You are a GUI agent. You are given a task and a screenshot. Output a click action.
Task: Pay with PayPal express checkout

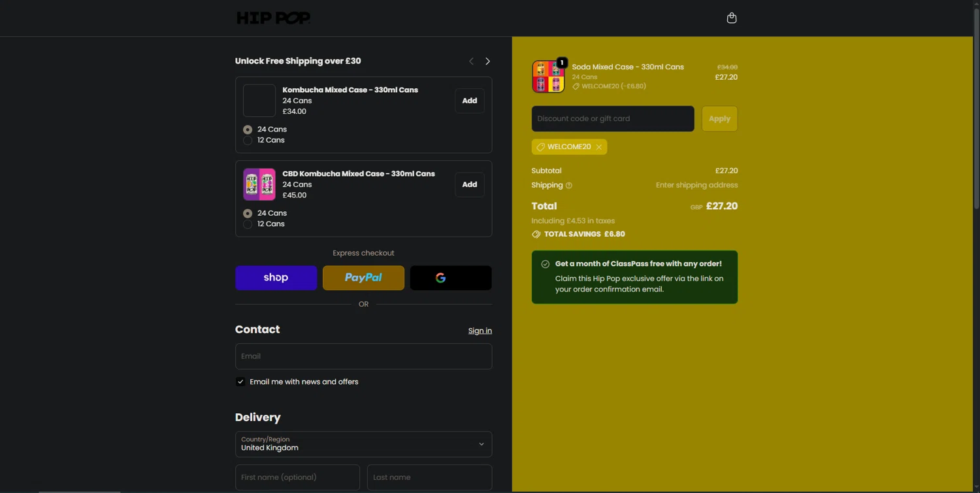point(363,278)
